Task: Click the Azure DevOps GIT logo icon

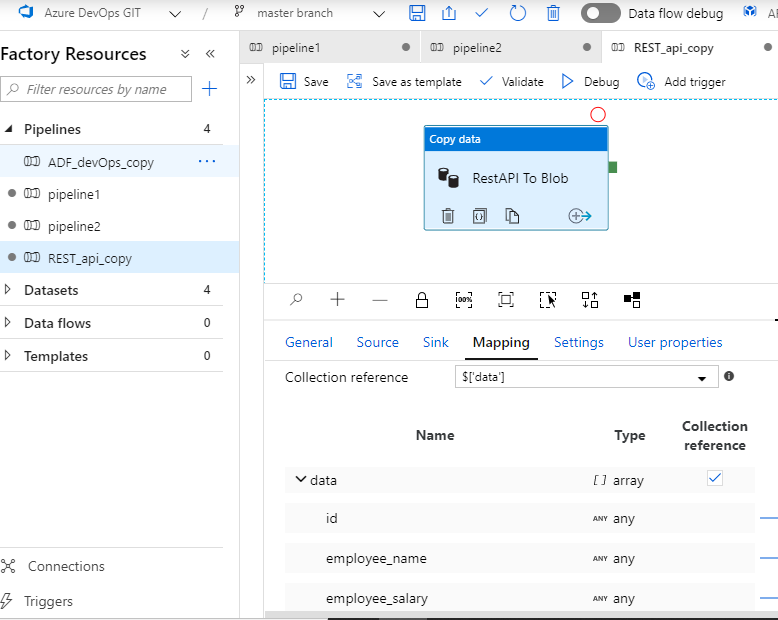Action: [25, 12]
